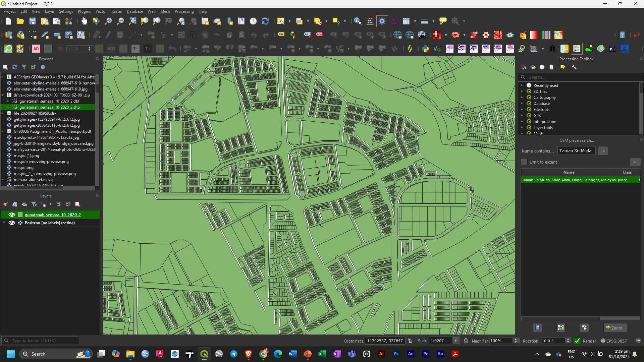Toggle visibility of gunatanah_semasa_10_2020_2 layer
644x362 pixels.
tap(11, 215)
